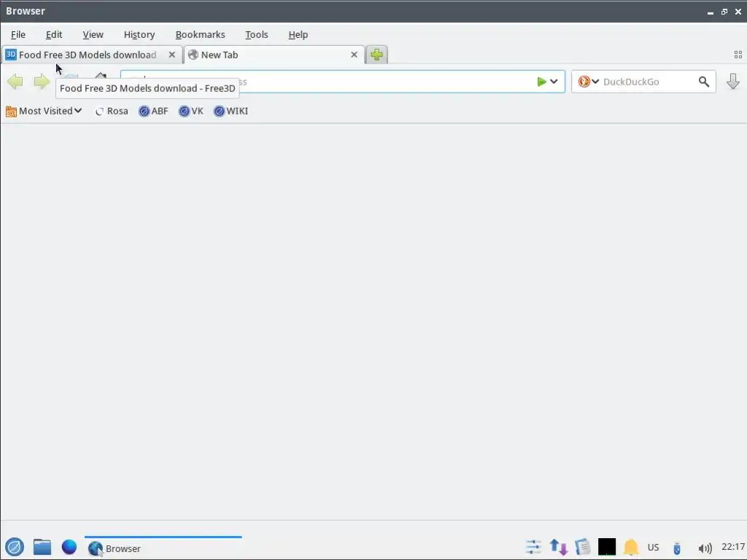Image resolution: width=747 pixels, height=560 pixels.
Task: Open the list-all-tabs grid icon
Action: (x=738, y=55)
